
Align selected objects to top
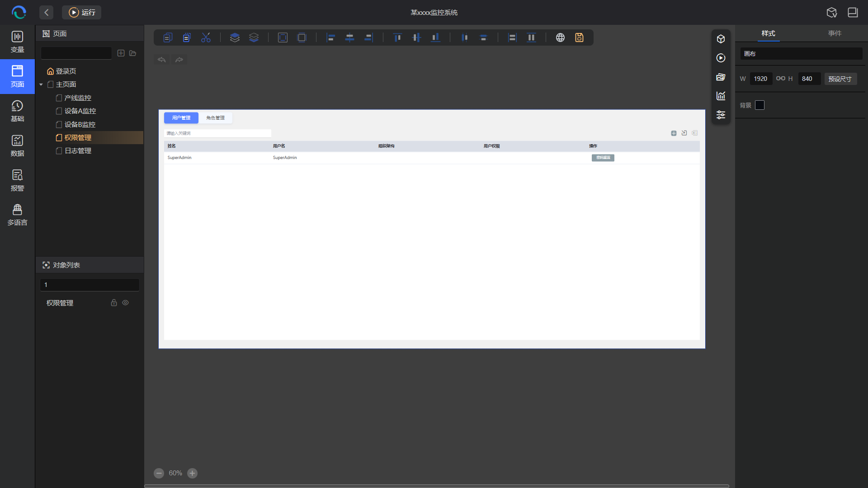[x=397, y=38]
